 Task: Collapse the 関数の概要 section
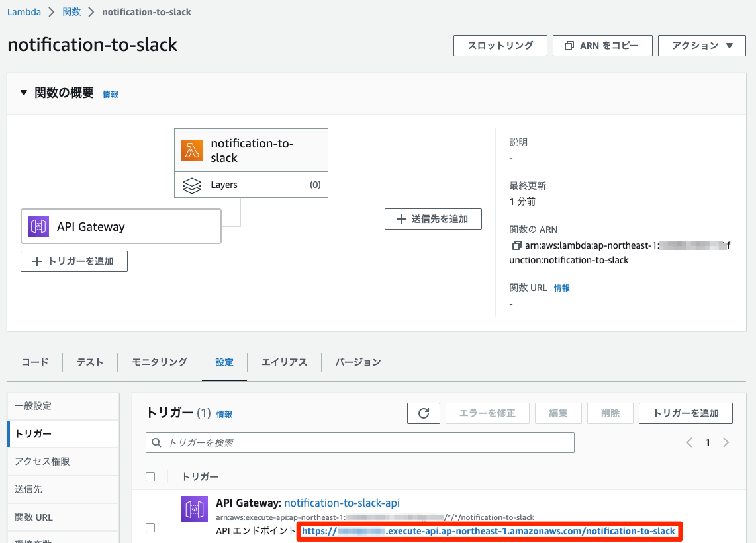pos(24,93)
